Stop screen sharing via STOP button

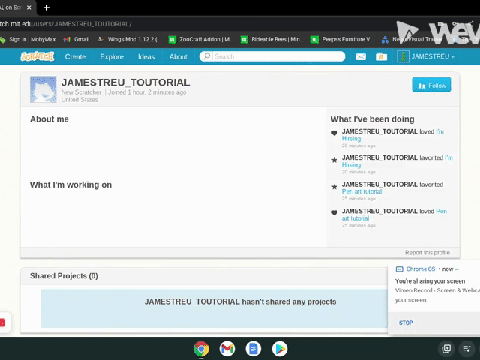coord(406,323)
